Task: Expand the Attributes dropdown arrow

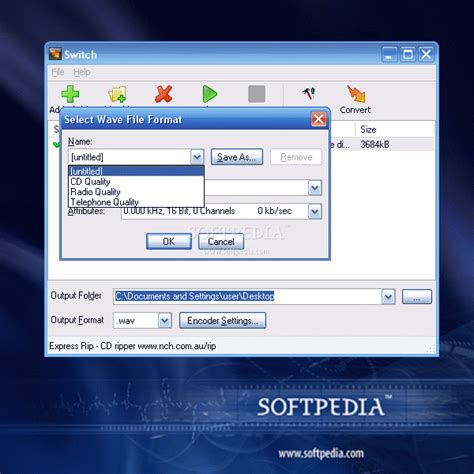Action: pyautogui.click(x=315, y=212)
